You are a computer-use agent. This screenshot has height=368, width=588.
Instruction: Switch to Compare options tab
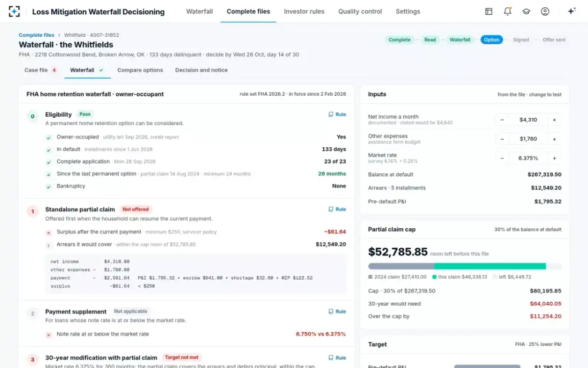140,70
